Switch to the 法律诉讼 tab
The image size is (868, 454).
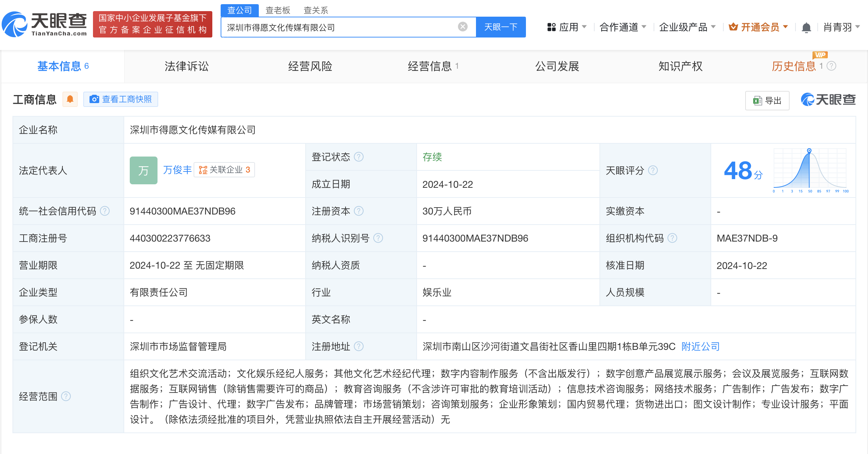(x=187, y=66)
